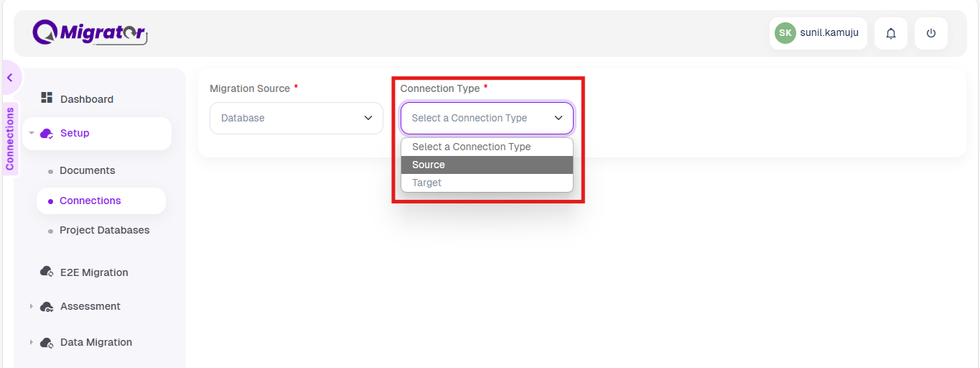This screenshot has height=368, width=980.
Task: Click the Dashboard grid icon
Action: (x=47, y=98)
